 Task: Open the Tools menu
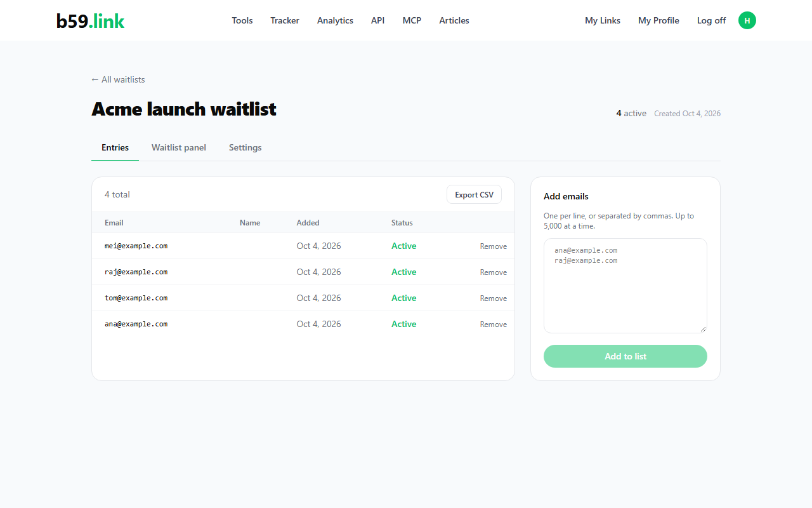pyautogui.click(x=242, y=20)
